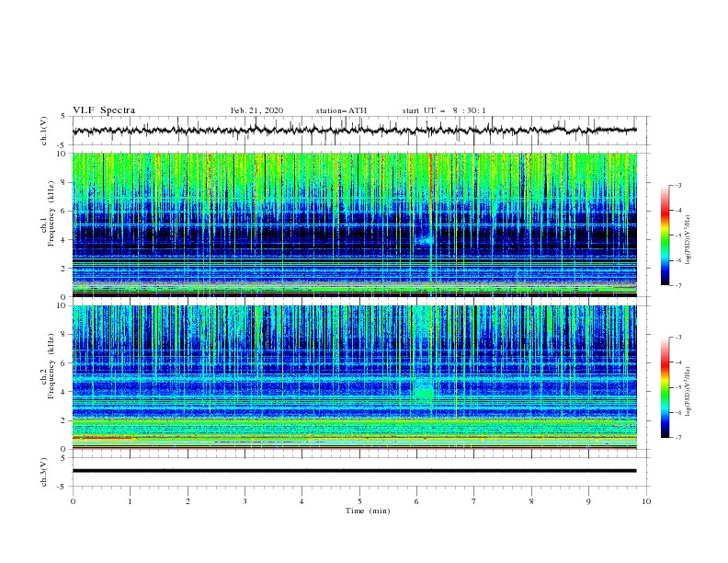Click the "-3" label on the ch.1 colorbar

click(x=677, y=185)
